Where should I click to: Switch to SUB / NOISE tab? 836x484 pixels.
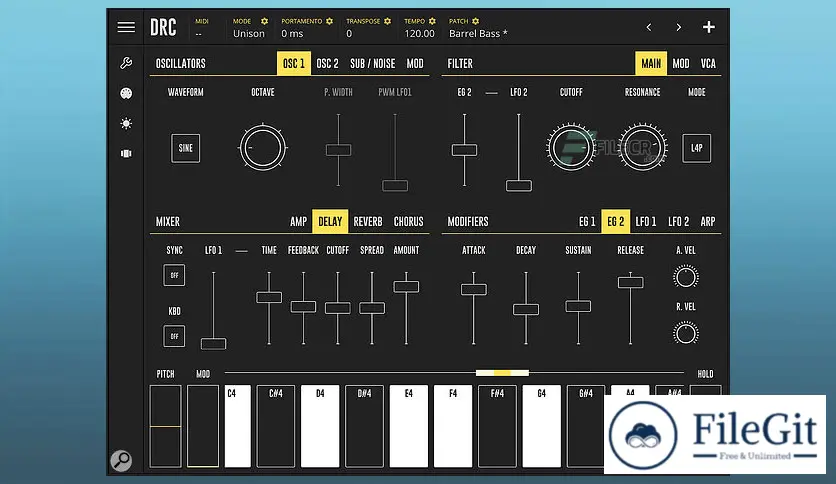(373, 63)
